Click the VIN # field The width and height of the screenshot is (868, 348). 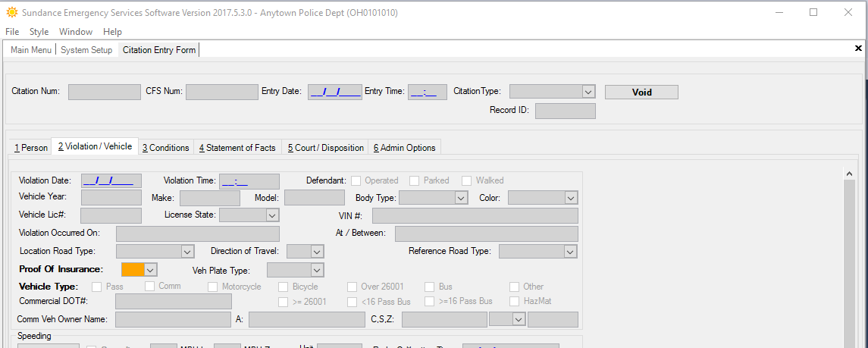point(475,215)
